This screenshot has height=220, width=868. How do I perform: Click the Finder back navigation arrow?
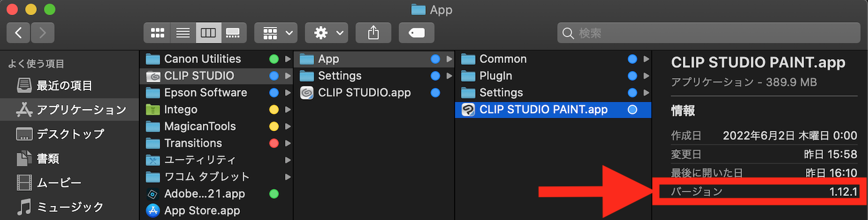tap(18, 33)
